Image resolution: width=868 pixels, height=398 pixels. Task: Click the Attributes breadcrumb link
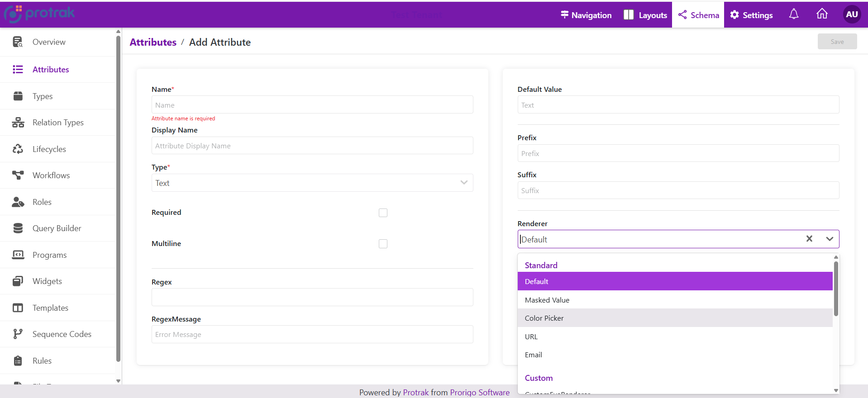[153, 42]
